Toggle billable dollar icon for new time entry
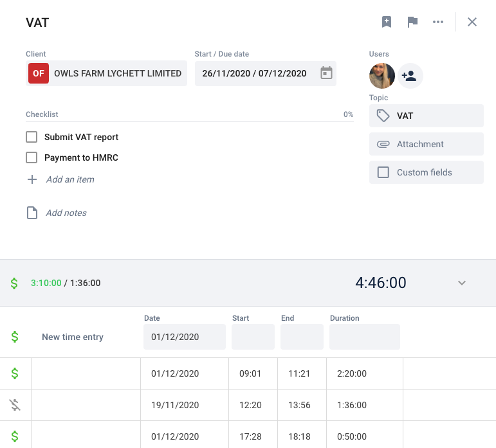This screenshot has height=448, width=496. pyautogui.click(x=15, y=337)
